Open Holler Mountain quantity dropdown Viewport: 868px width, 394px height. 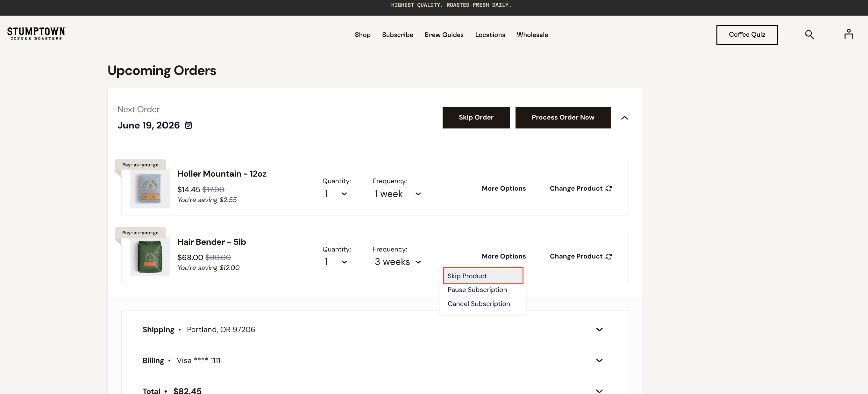pos(336,193)
